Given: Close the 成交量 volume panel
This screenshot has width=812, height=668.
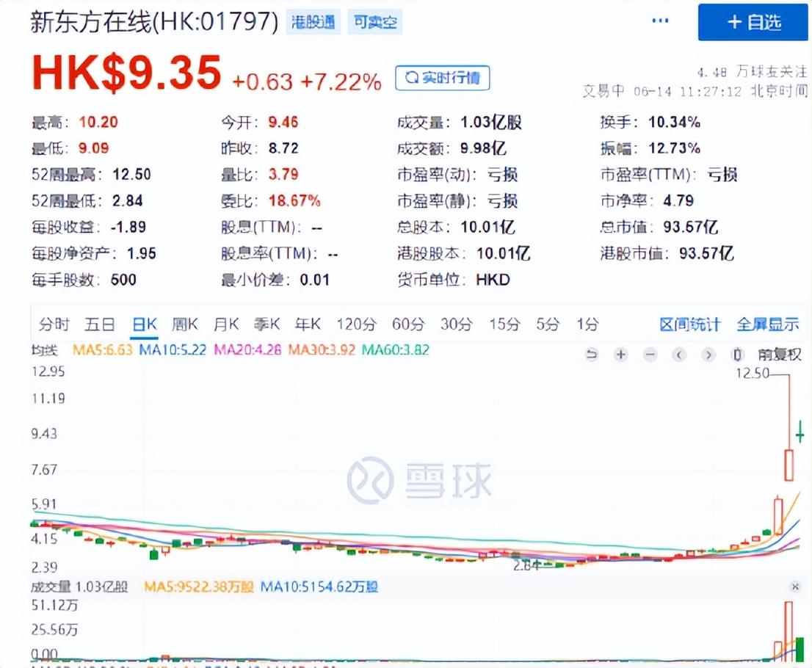Looking at the screenshot, I should (795, 587).
